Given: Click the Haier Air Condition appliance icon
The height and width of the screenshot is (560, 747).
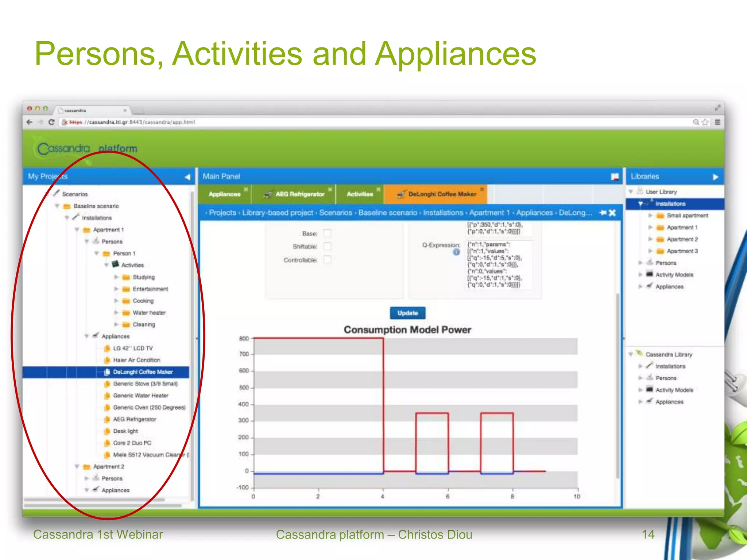Looking at the screenshot, I should point(107,360).
